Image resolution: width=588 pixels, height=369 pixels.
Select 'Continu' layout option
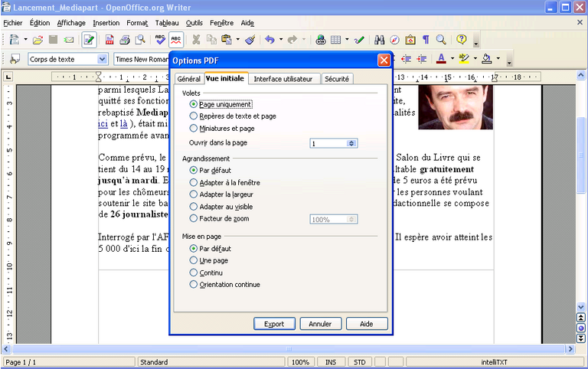[x=193, y=273]
